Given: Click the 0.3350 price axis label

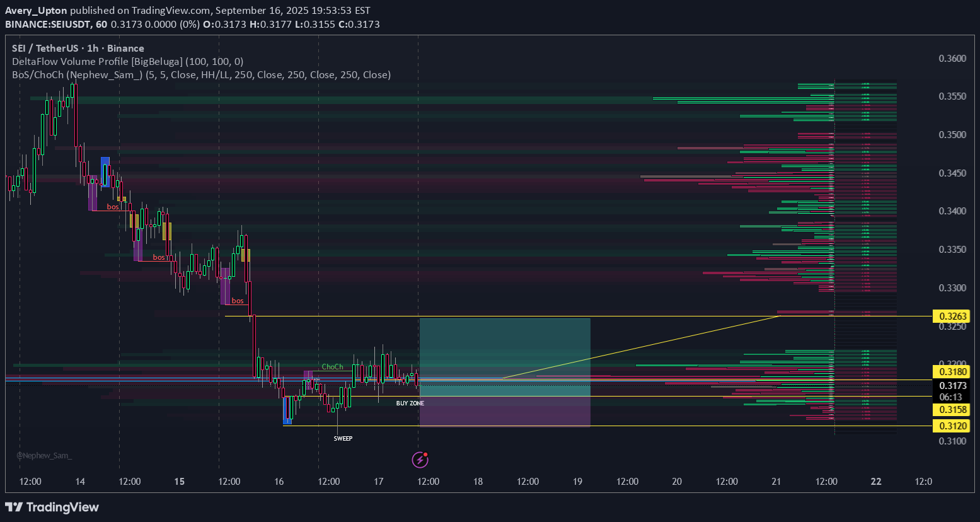Looking at the screenshot, I should [x=952, y=250].
